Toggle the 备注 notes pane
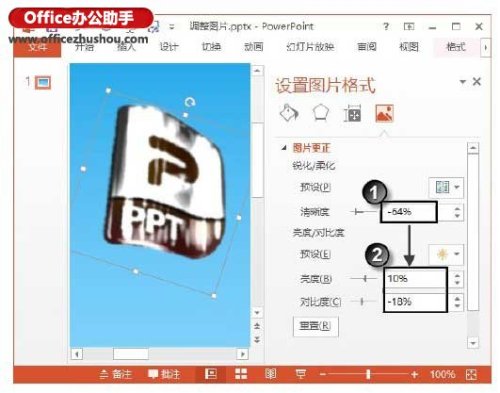The width and height of the screenshot is (500, 393). click(x=116, y=374)
